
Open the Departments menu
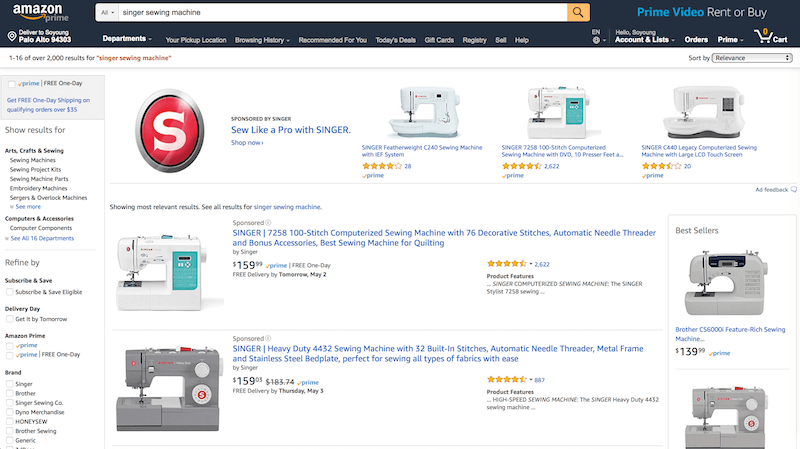point(127,39)
